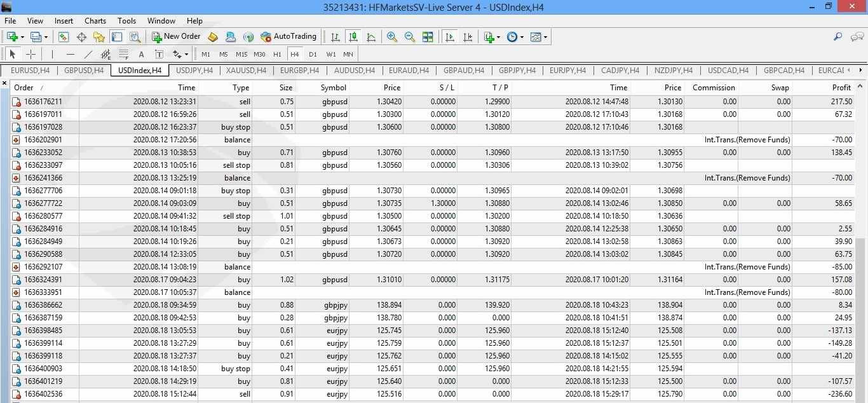Zoom out of the chart
This screenshot has height=403, width=868.
click(x=410, y=37)
